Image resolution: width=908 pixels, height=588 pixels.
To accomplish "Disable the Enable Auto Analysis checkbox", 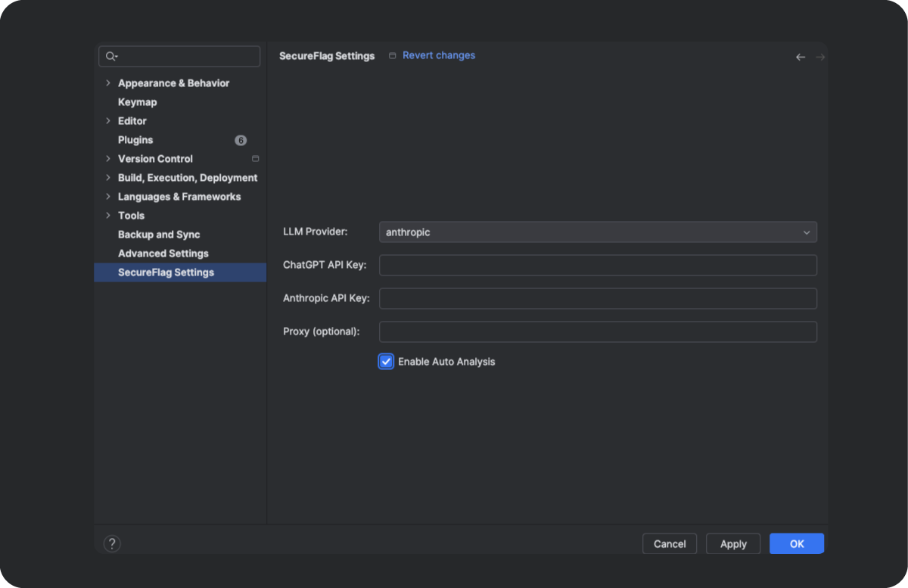I will click(x=387, y=362).
